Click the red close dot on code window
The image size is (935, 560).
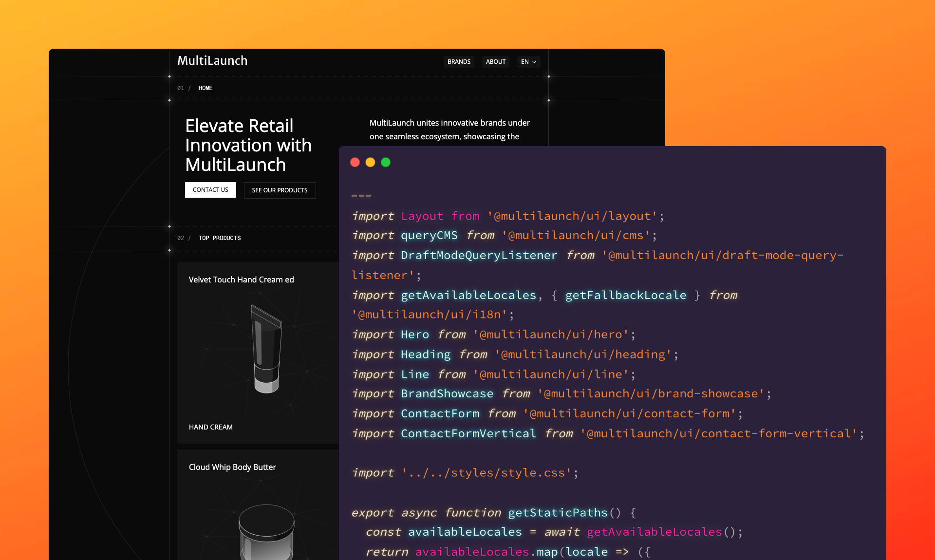[x=355, y=163]
